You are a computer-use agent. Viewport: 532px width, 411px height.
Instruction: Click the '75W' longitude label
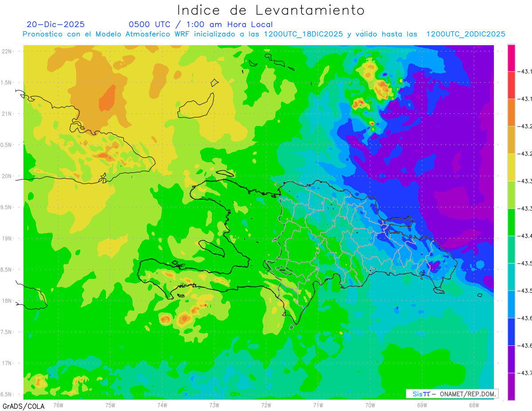(110, 405)
